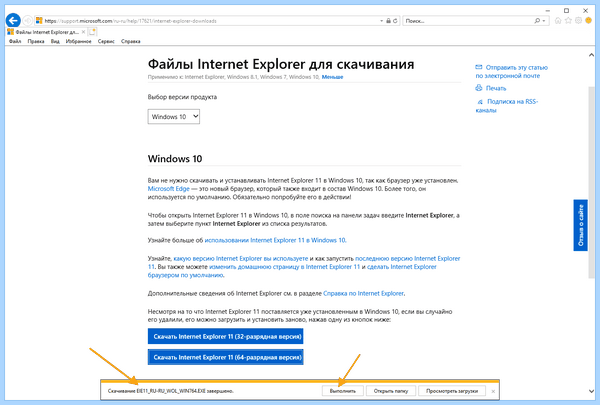The image size is (600, 405).
Task: Click the magnifier search icon
Action: click(x=537, y=21)
